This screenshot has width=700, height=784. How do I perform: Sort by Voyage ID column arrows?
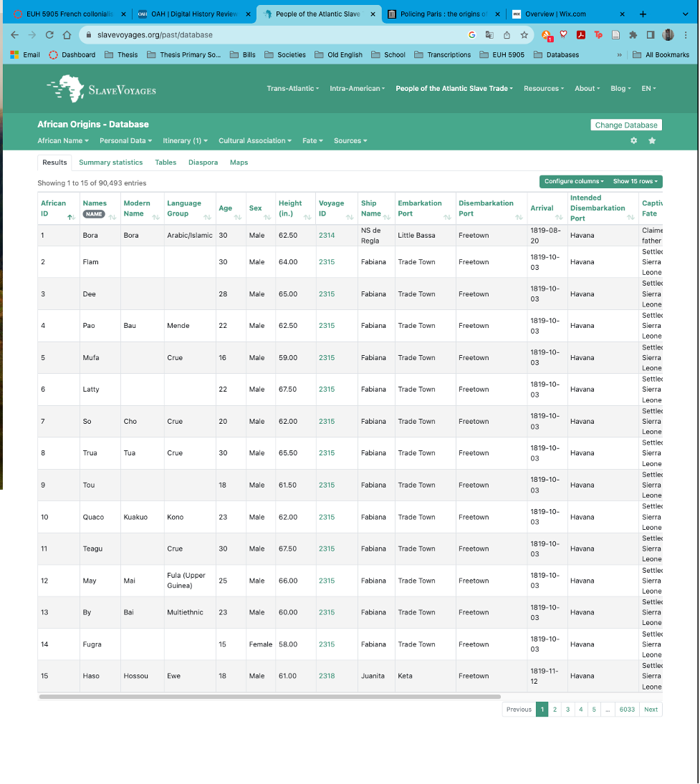point(349,217)
